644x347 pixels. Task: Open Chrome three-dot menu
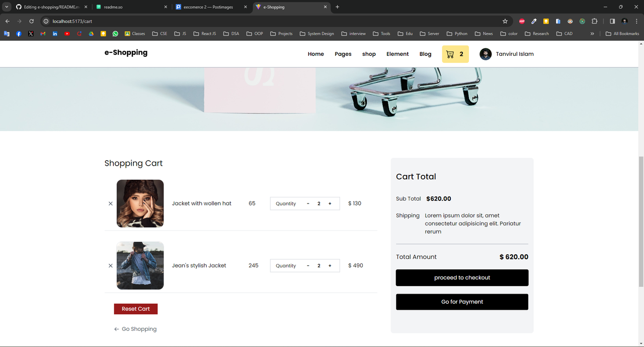point(636,21)
